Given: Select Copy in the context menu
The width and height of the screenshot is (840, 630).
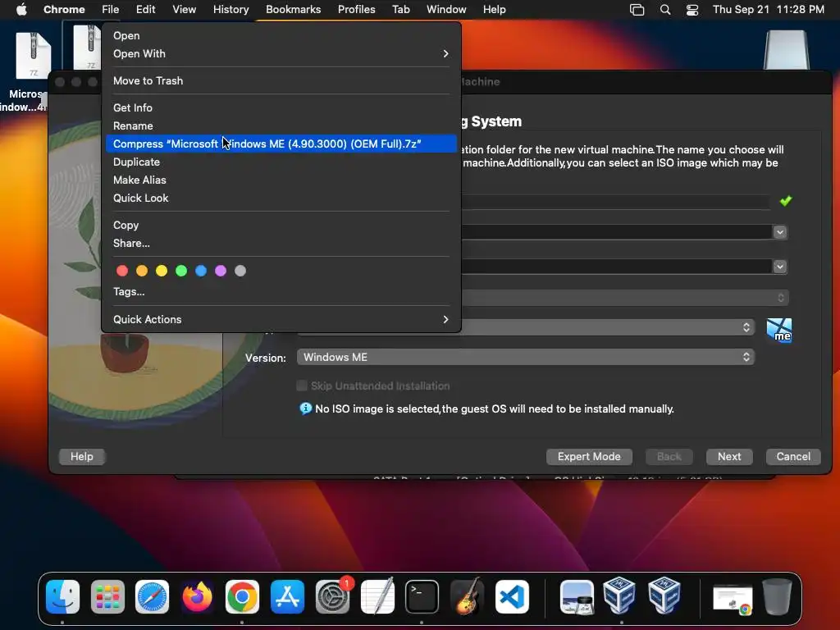Looking at the screenshot, I should click(x=281, y=225).
